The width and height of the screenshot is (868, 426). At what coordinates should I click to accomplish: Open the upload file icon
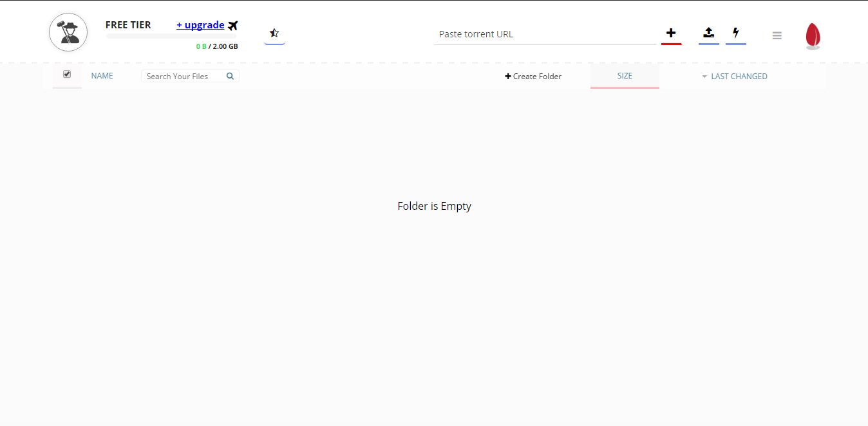[x=709, y=33]
